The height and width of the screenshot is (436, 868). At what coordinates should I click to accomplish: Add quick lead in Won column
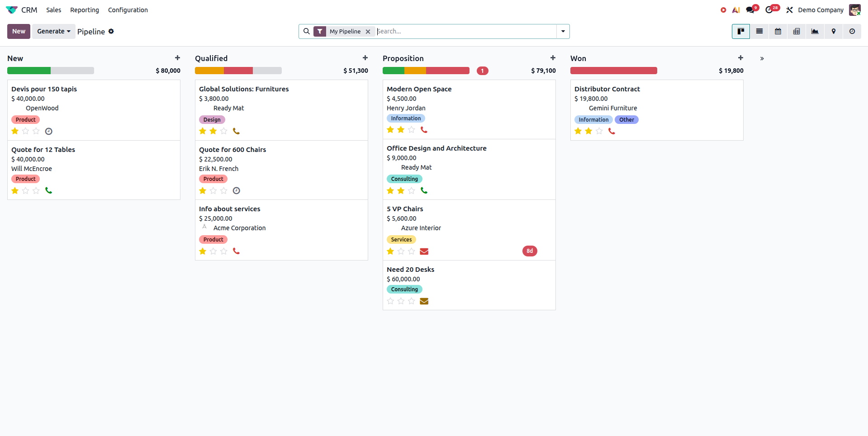point(740,58)
